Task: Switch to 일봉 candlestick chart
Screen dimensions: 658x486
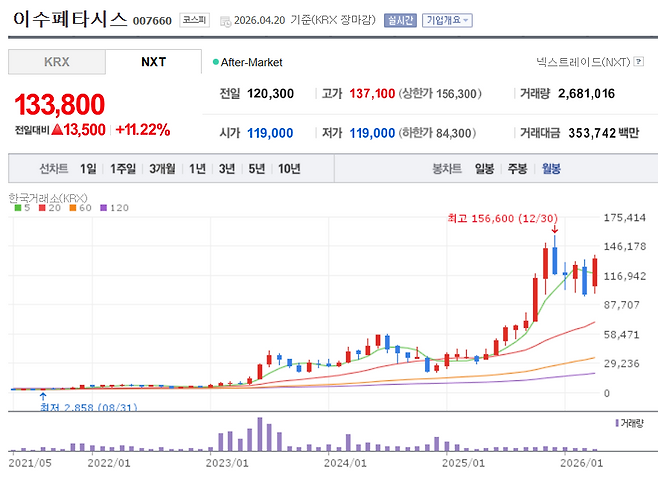Action: [x=484, y=168]
